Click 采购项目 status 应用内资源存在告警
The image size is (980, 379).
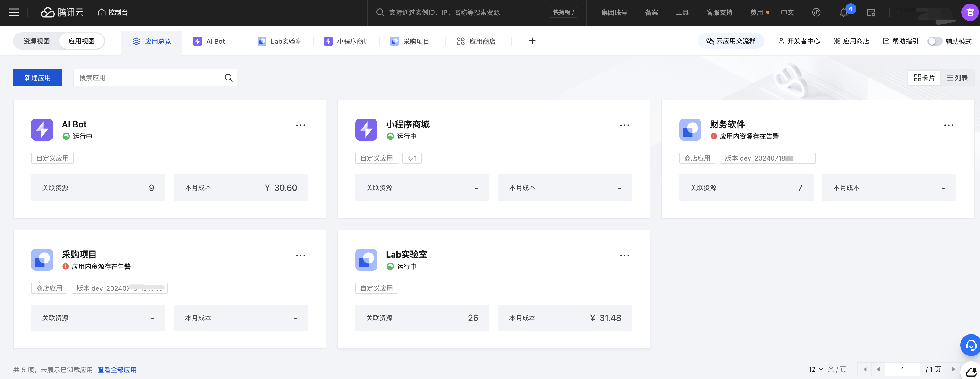(101, 267)
